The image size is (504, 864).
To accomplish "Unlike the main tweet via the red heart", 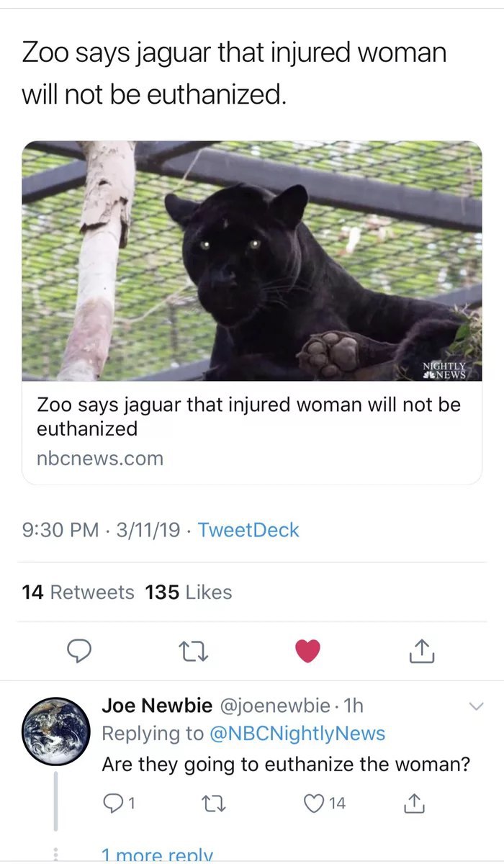I will (308, 651).
